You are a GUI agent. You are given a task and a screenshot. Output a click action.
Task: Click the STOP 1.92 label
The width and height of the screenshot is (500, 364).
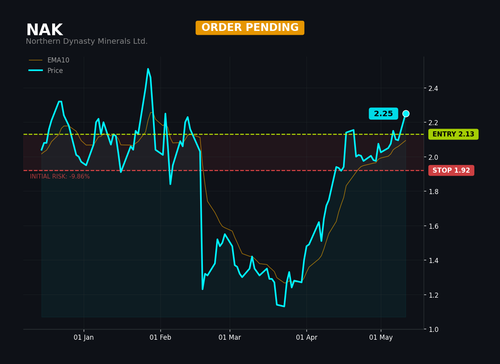tap(451, 170)
